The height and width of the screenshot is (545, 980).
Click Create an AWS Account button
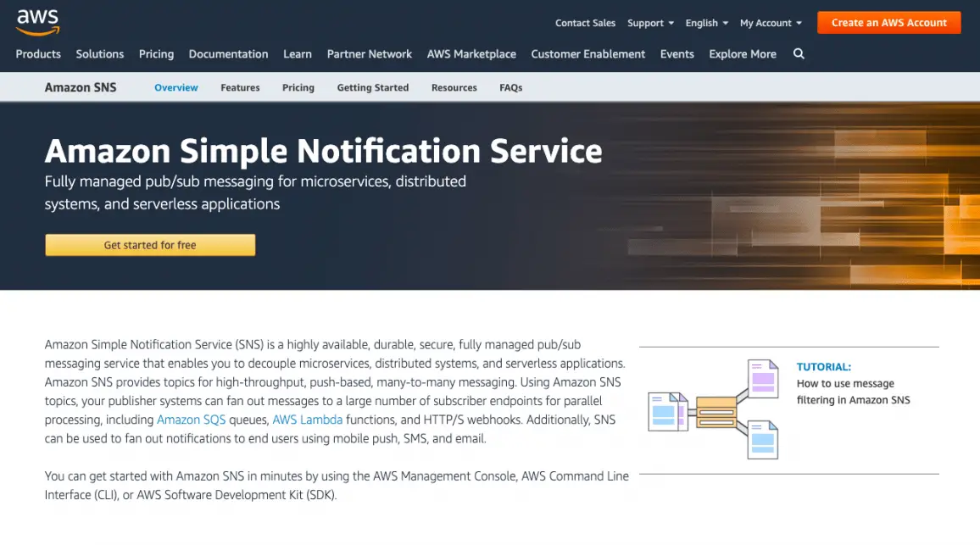pos(888,23)
